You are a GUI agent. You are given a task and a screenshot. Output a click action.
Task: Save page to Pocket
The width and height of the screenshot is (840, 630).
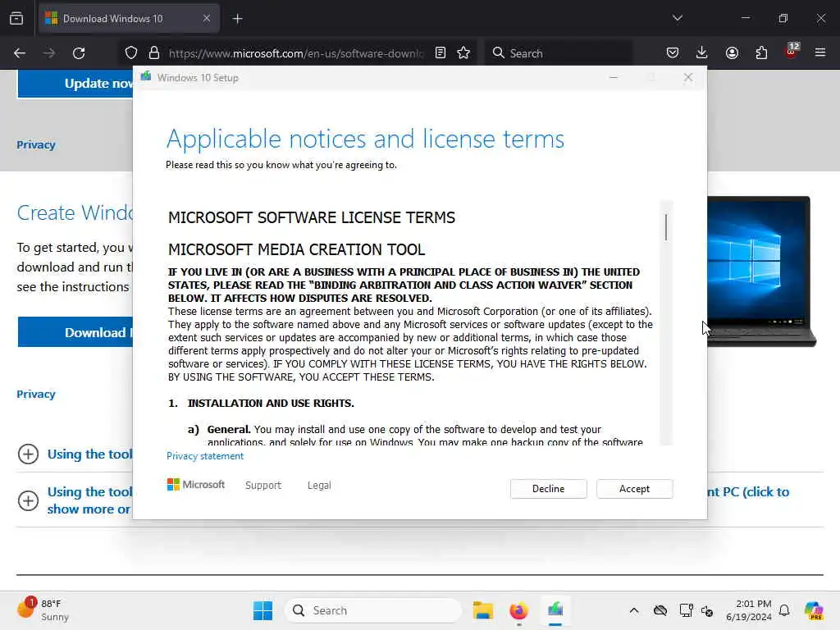[x=673, y=52]
